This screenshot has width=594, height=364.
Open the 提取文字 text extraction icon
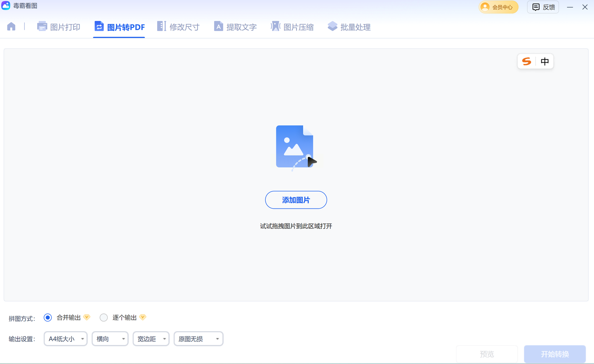[x=218, y=26]
